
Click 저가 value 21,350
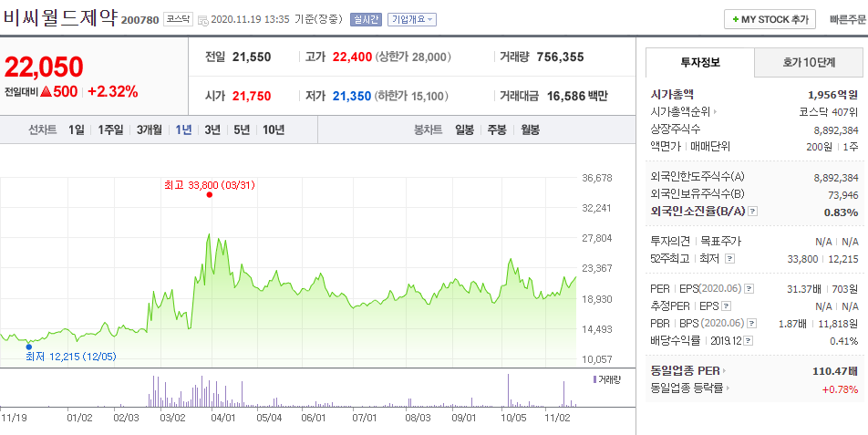[352, 97]
